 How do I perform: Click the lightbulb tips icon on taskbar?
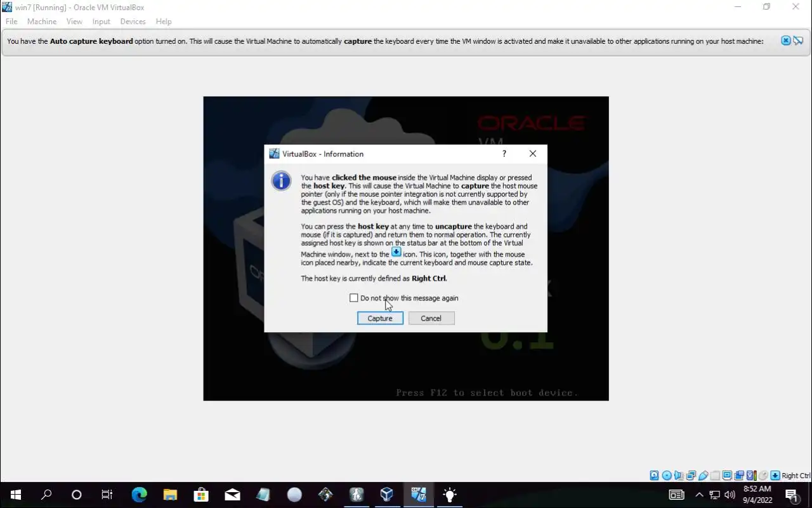tap(449, 495)
